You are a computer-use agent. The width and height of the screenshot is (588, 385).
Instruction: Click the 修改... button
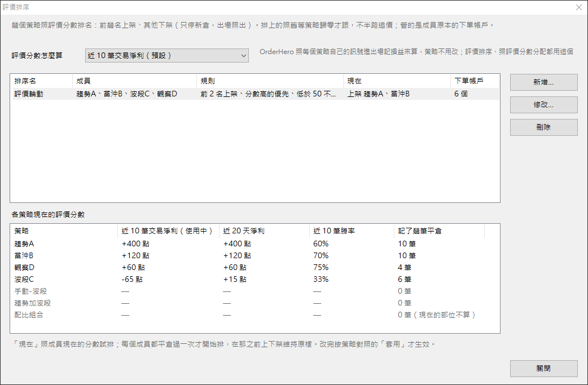tap(543, 104)
